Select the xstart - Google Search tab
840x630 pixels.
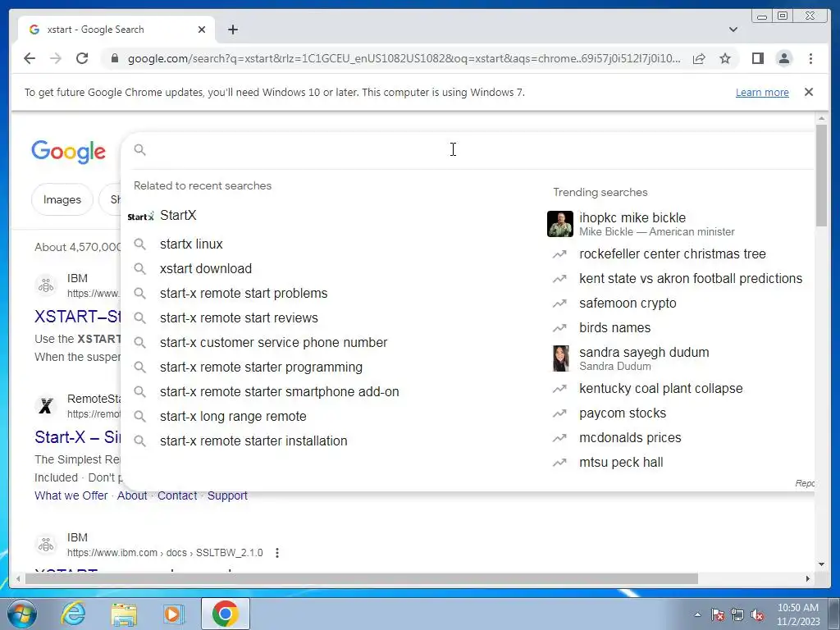pos(116,30)
